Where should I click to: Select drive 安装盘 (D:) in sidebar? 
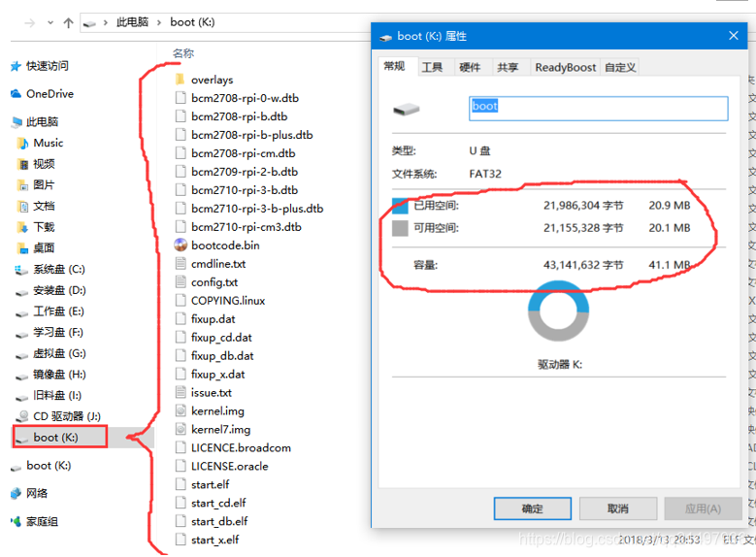pyautogui.click(x=50, y=290)
